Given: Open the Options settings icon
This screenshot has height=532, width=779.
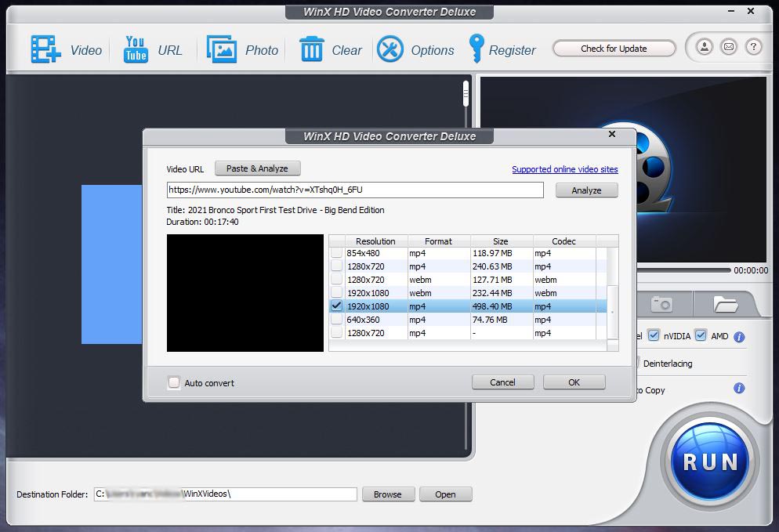Looking at the screenshot, I should 390,49.
